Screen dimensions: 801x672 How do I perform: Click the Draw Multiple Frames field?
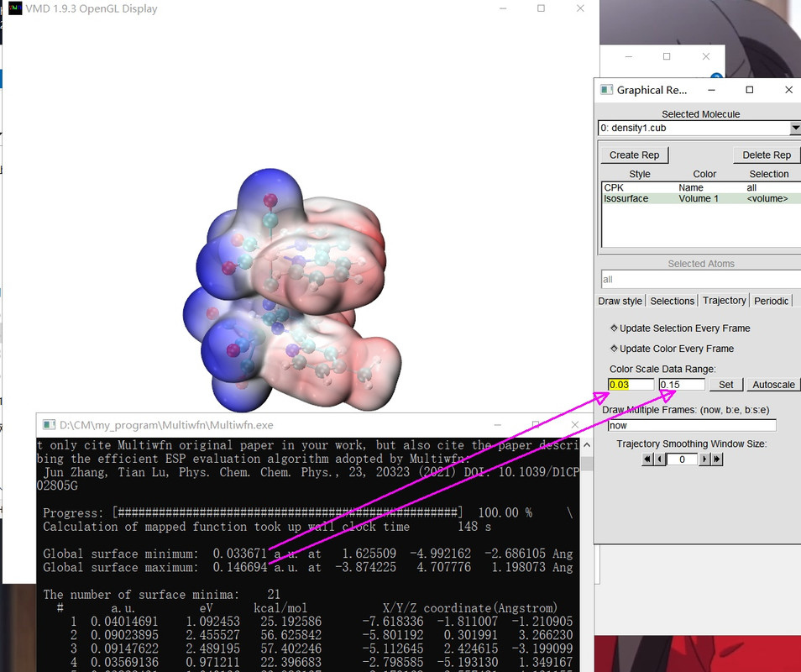(x=692, y=425)
